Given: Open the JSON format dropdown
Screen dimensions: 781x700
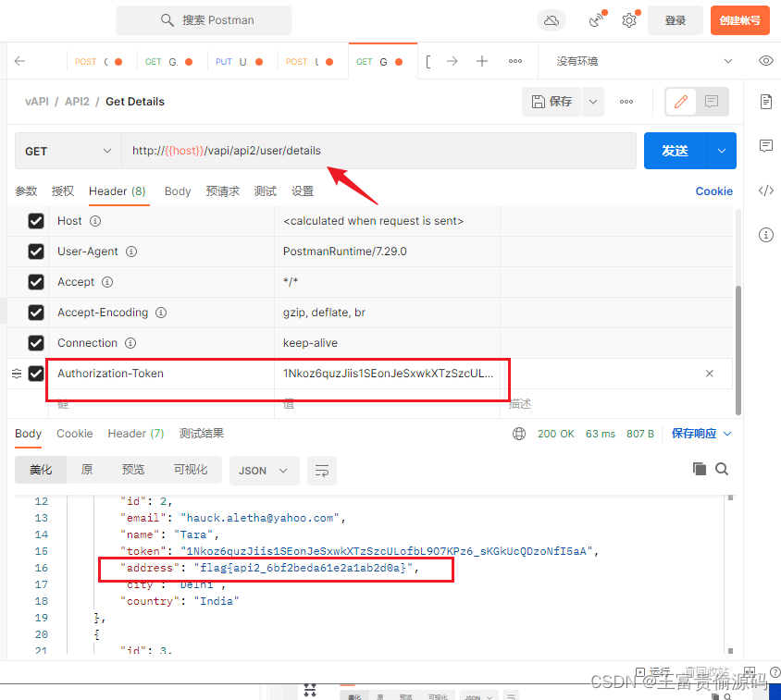Looking at the screenshot, I should pyautogui.click(x=264, y=471).
